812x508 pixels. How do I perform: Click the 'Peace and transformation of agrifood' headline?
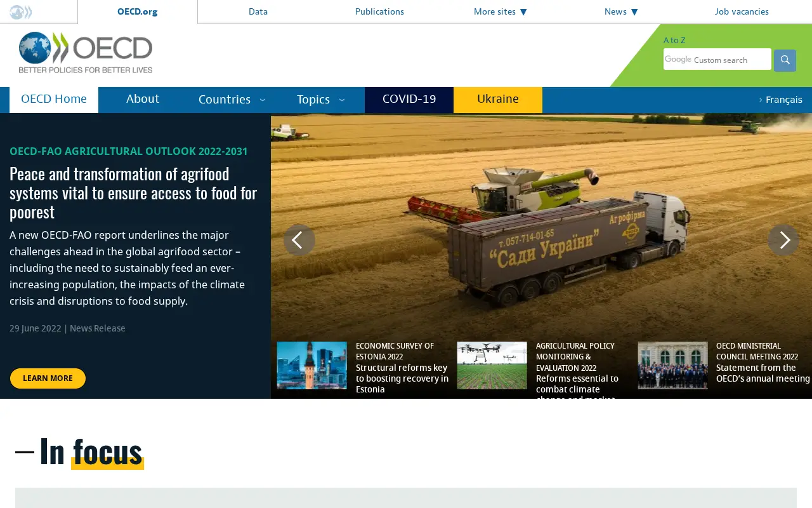pyautogui.click(x=133, y=192)
